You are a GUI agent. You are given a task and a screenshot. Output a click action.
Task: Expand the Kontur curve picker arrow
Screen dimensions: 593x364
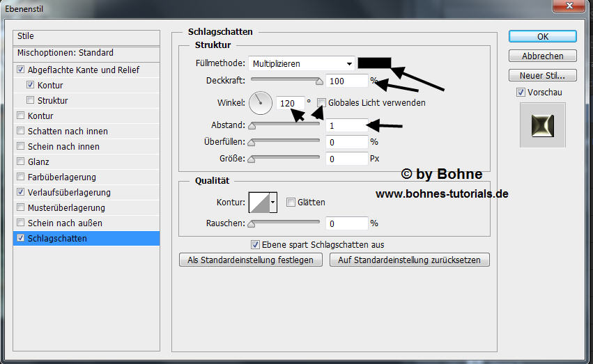coord(273,203)
